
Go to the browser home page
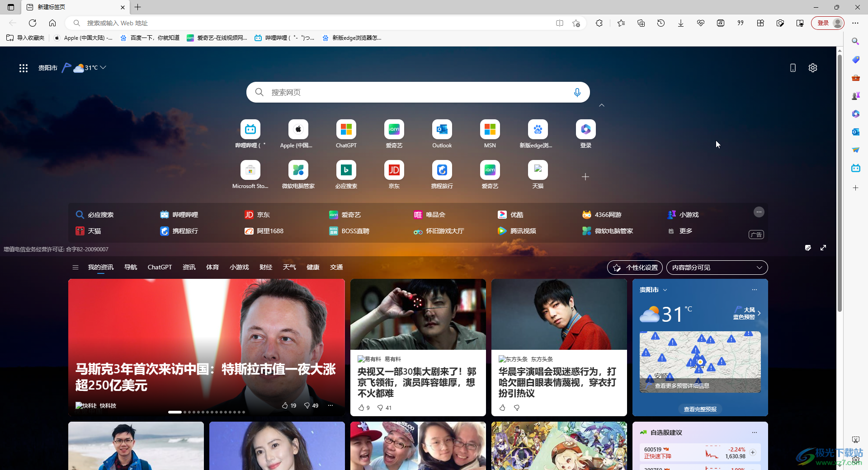point(52,23)
